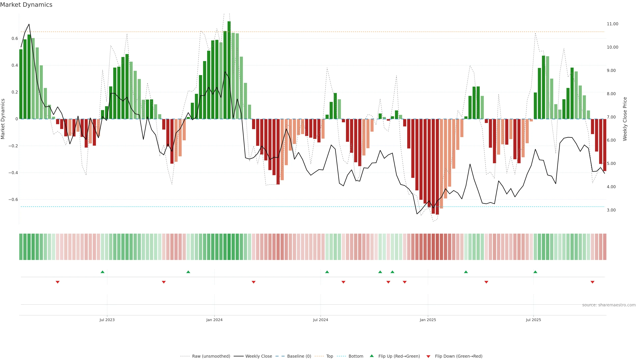Screen dimensions: 644x362
Task: Click the last green flip-up triangle before Jan 2024
Action: (188, 272)
